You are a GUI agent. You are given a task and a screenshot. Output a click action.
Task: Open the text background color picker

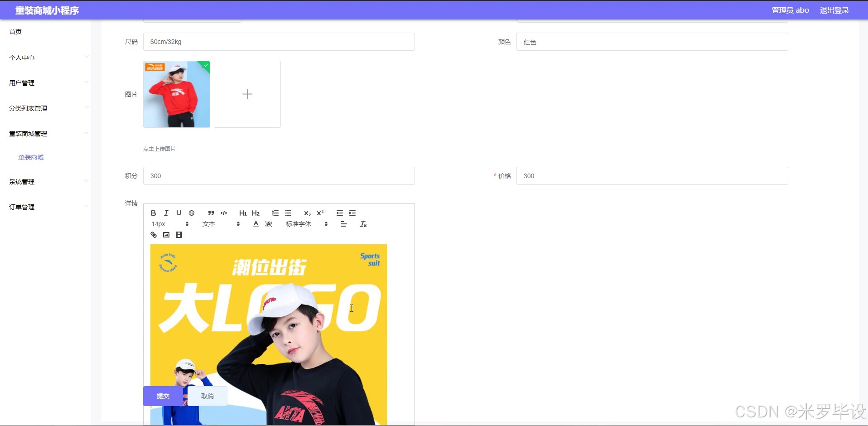(x=269, y=224)
